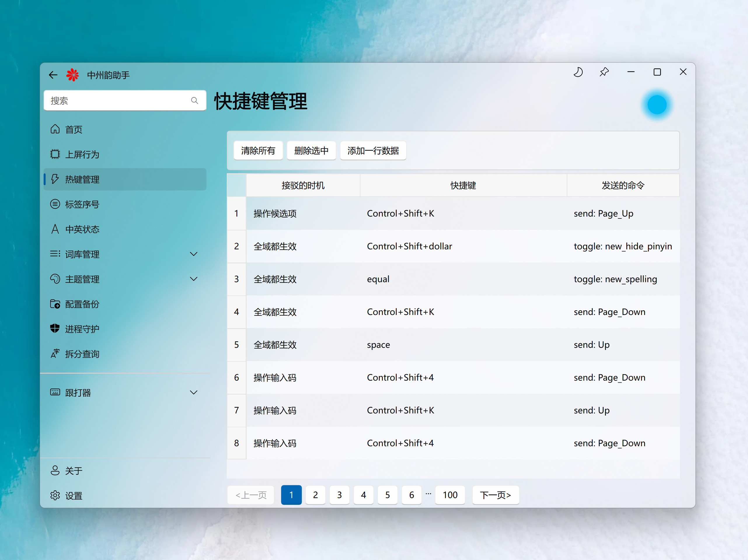Image resolution: width=748 pixels, height=560 pixels.
Task: Open 上屏行为 in the sidebar
Action: (x=82, y=155)
